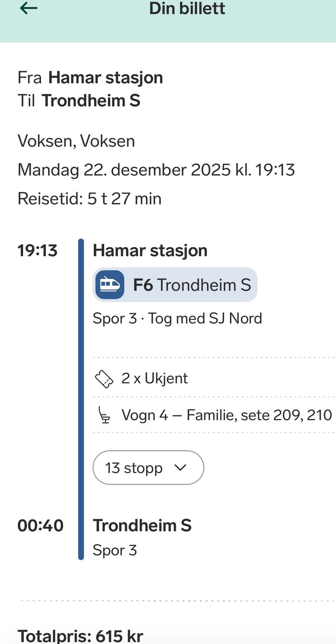Select the Hamar stasjon departure heading
This screenshot has height=644, width=336.
point(150,251)
